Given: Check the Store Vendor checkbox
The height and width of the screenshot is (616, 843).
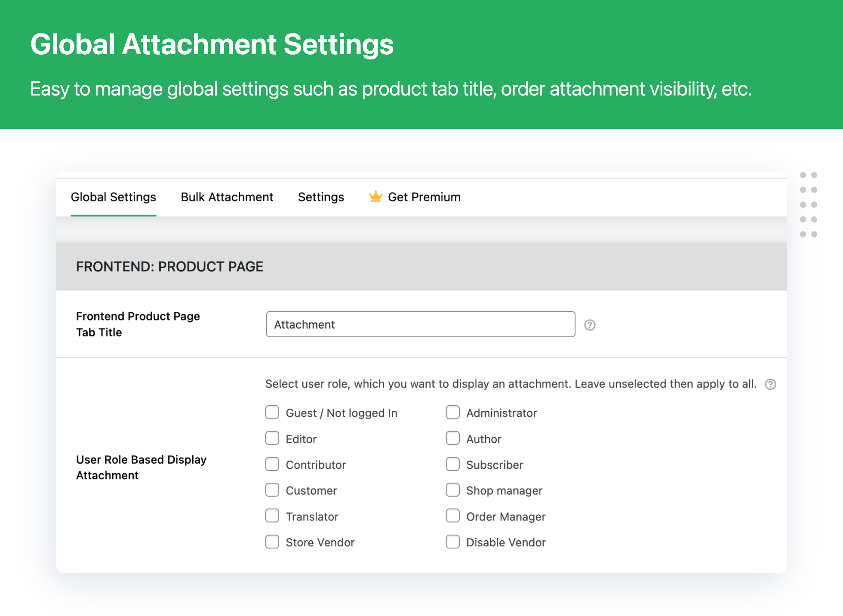Looking at the screenshot, I should [x=272, y=542].
